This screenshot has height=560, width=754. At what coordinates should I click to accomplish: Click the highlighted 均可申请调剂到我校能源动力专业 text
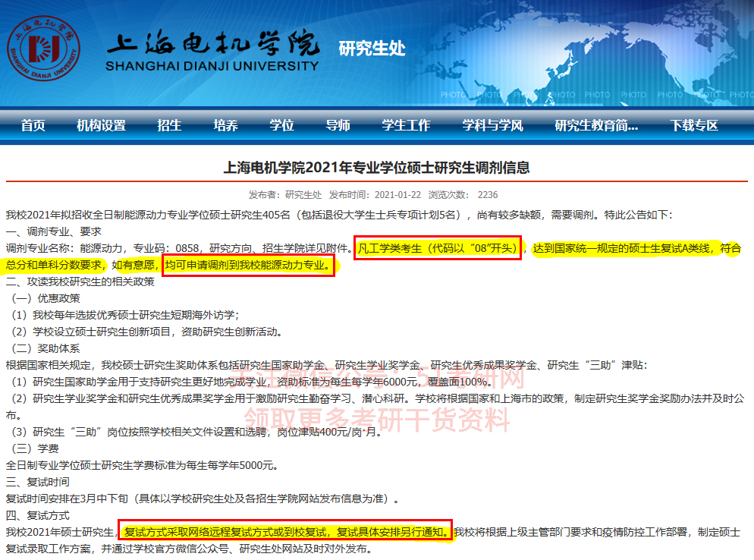click(x=248, y=267)
